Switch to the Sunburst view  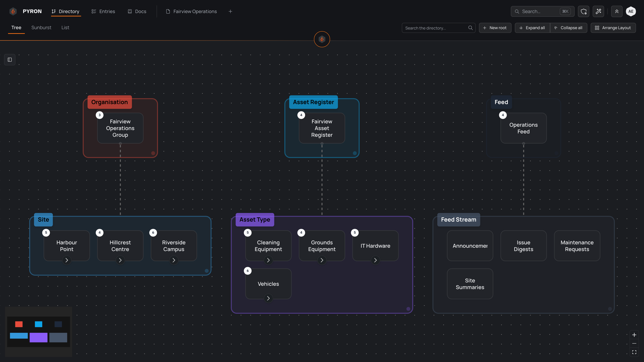point(41,27)
